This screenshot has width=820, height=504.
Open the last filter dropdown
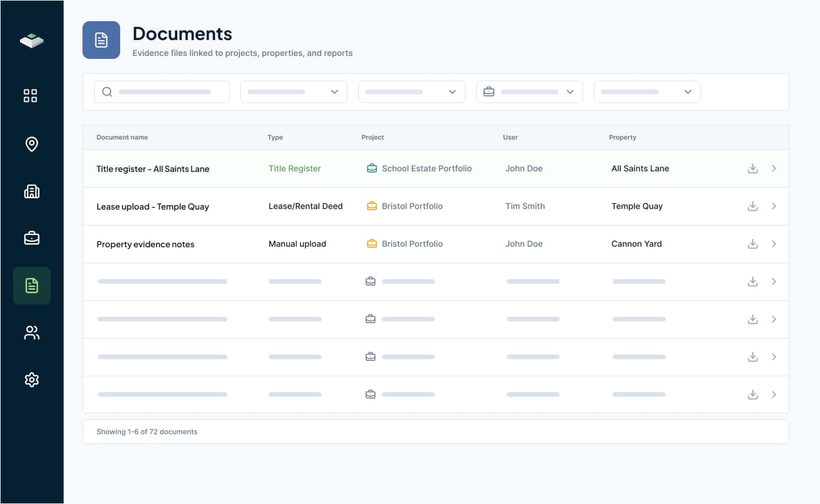[647, 92]
